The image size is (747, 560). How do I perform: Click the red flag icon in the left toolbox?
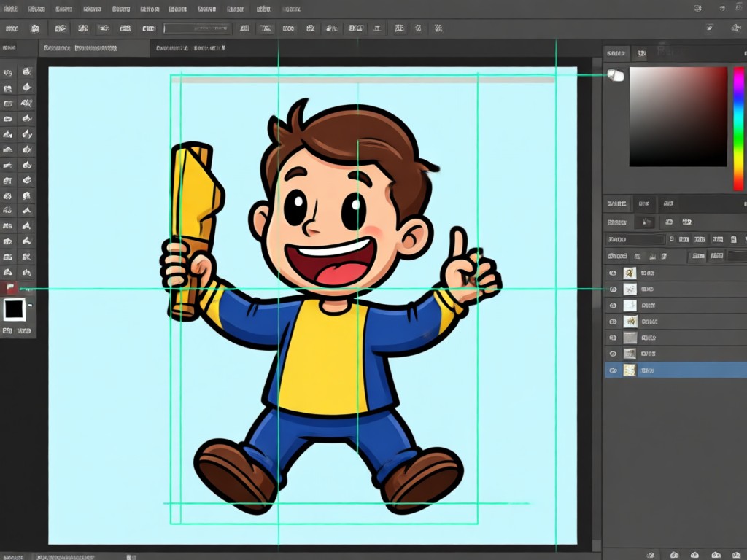pos(9,287)
